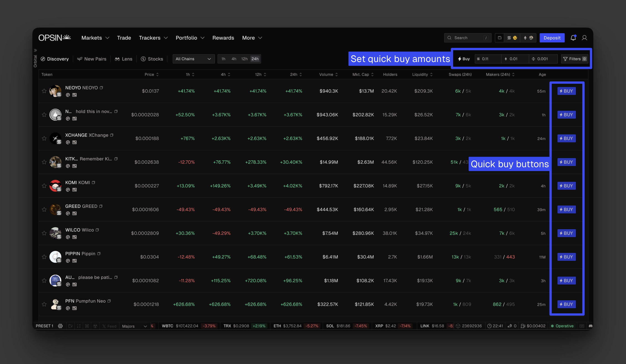Sort table by Volume column
626x364 pixels.
click(328, 75)
